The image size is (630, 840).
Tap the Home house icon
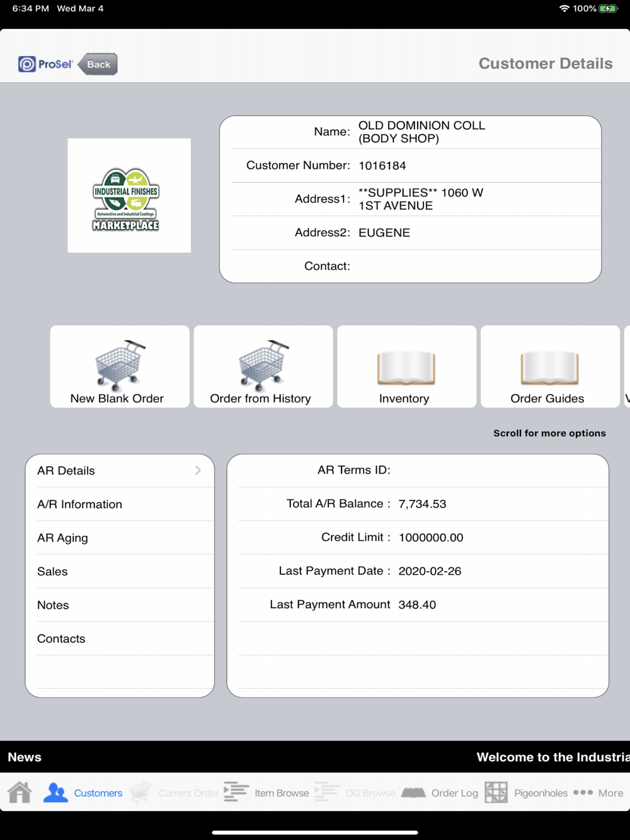pyautogui.click(x=20, y=792)
